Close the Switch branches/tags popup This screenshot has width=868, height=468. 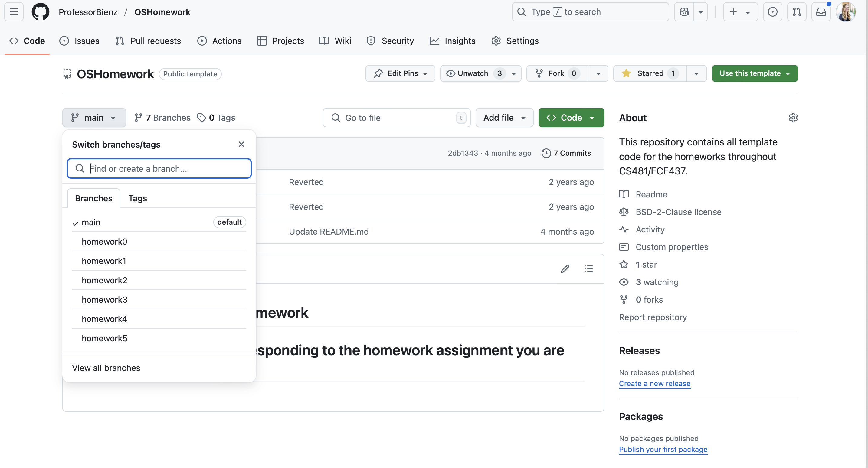[x=241, y=144]
